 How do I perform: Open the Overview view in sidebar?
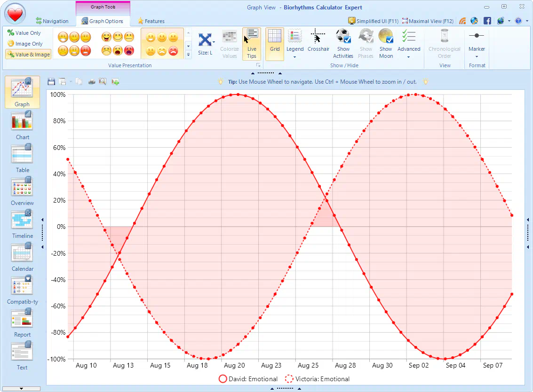point(22,191)
